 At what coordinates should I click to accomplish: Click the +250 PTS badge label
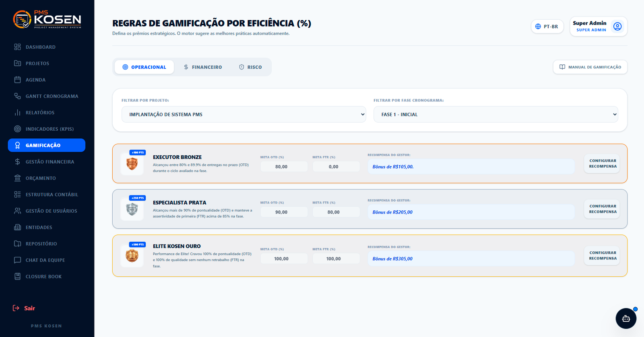pos(138,198)
